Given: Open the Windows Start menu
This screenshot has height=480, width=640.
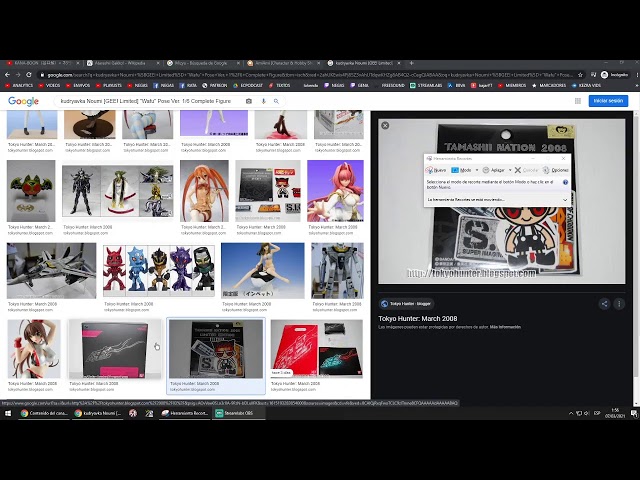Looking at the screenshot, I should (x=8, y=413).
